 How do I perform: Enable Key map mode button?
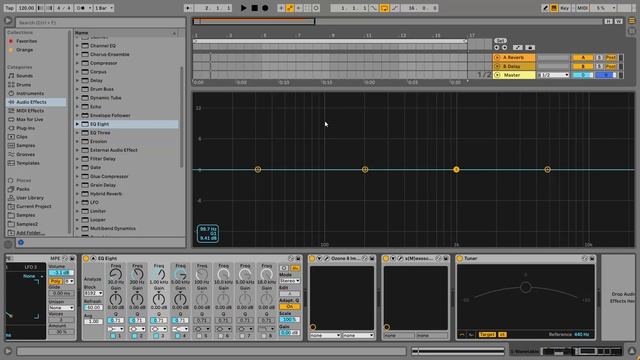[564, 8]
